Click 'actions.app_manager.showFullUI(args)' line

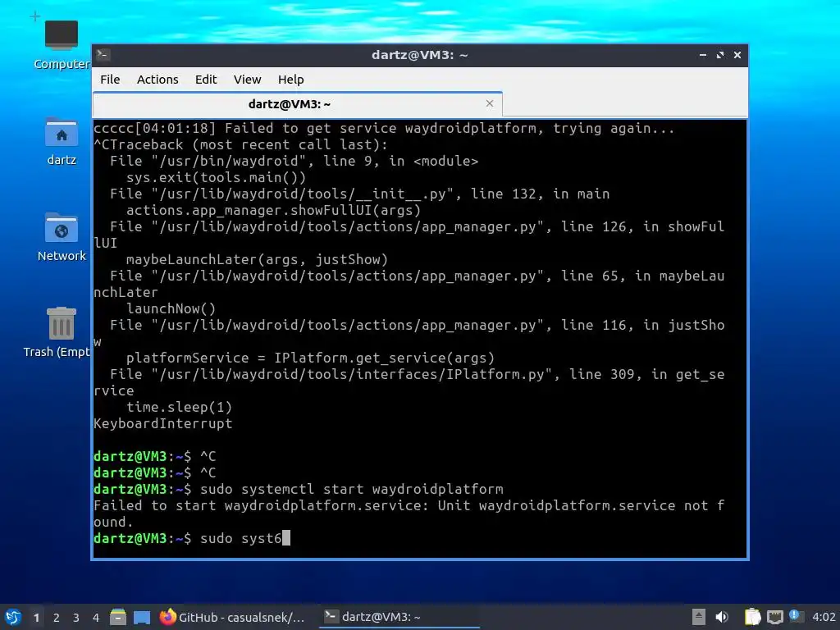(273, 210)
